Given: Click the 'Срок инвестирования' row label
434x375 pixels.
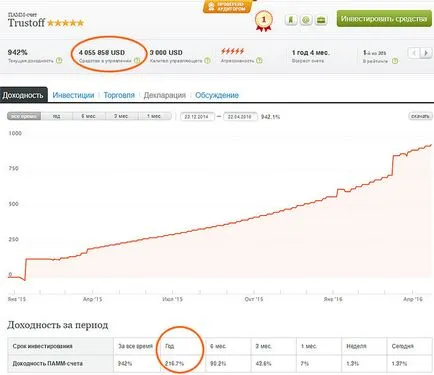Looking at the screenshot, I should [x=42, y=346].
